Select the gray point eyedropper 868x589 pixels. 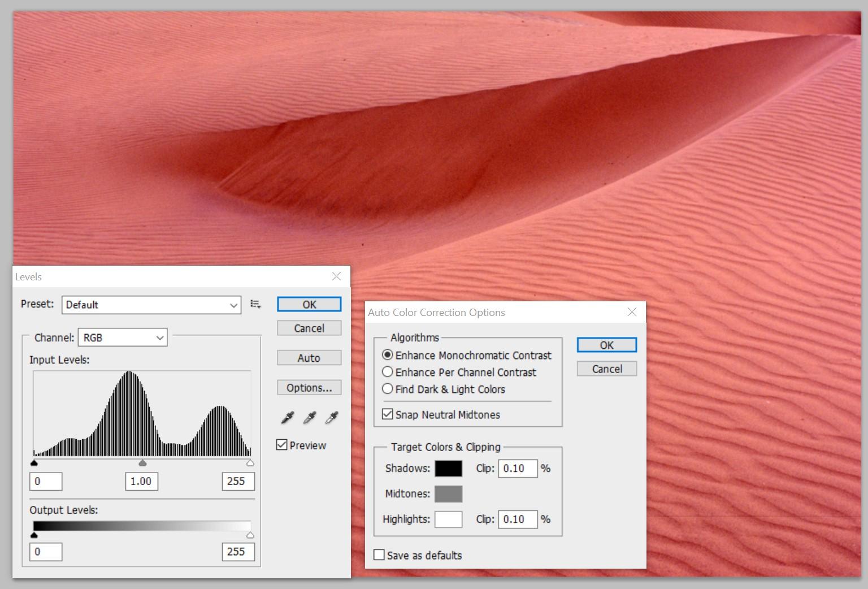tap(310, 418)
